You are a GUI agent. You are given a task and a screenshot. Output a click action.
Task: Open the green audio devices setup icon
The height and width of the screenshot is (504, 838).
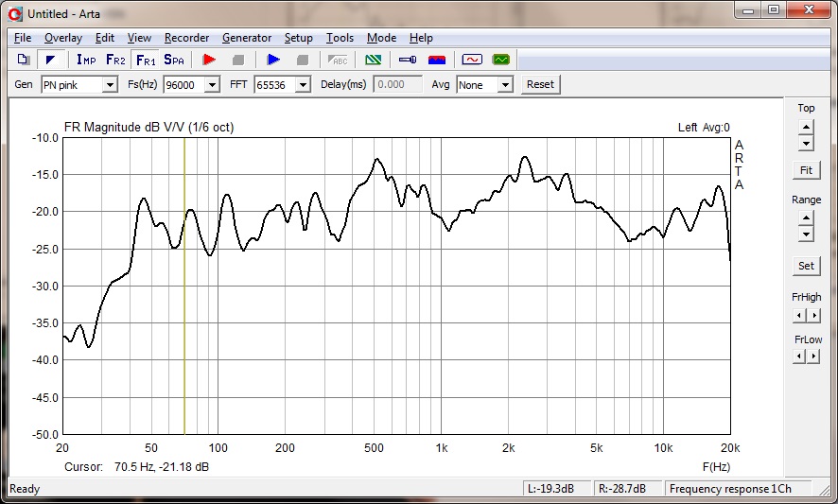pos(373,60)
